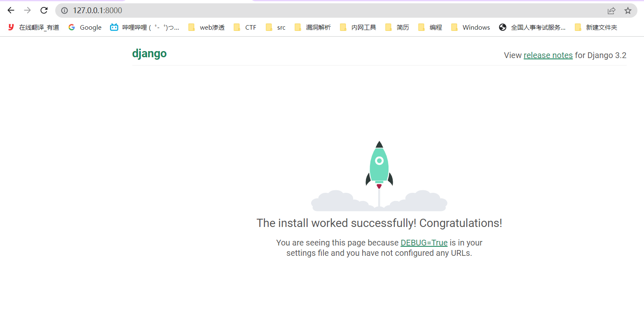Click the share page icon
The image size is (644, 318).
pyautogui.click(x=611, y=11)
